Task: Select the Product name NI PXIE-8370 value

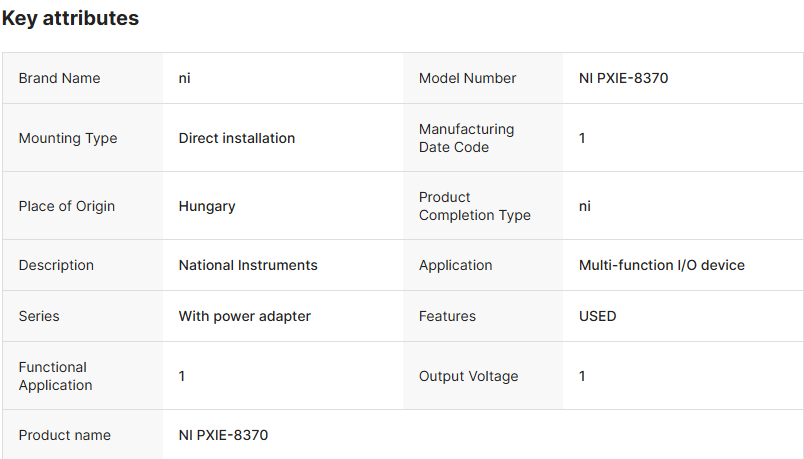Action: [223, 435]
